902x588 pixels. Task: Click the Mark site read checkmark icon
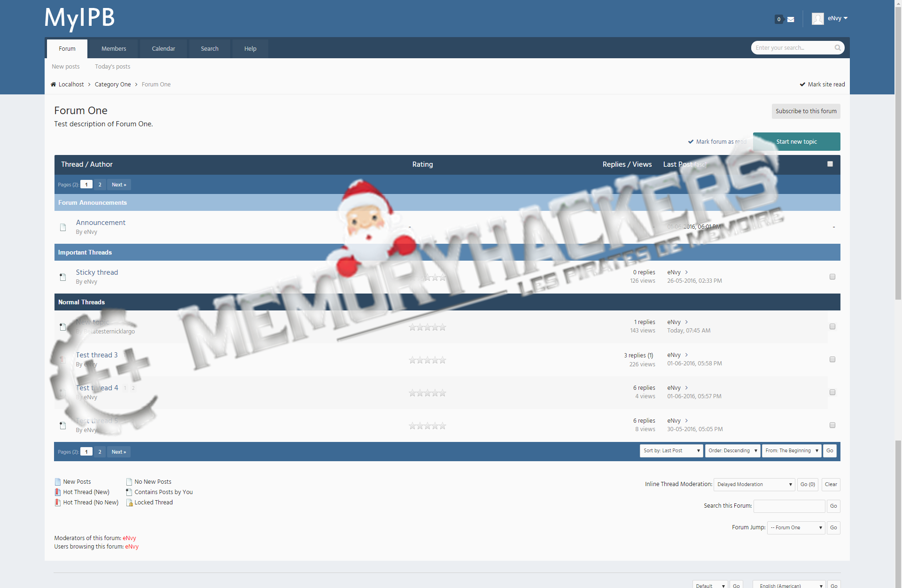tap(802, 85)
